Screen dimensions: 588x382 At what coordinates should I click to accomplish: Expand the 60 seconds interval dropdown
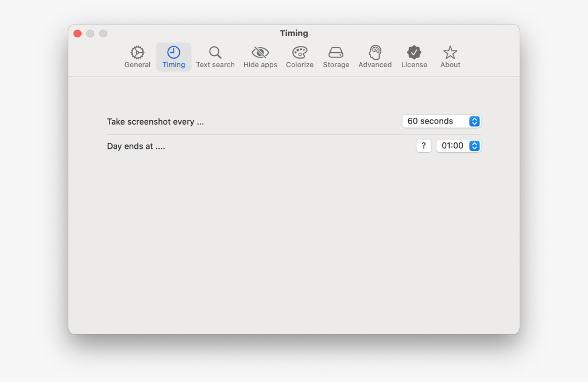click(x=442, y=121)
